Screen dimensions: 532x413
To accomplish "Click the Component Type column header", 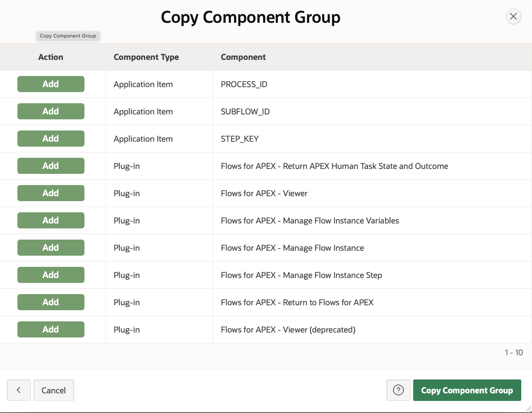I will pos(146,57).
